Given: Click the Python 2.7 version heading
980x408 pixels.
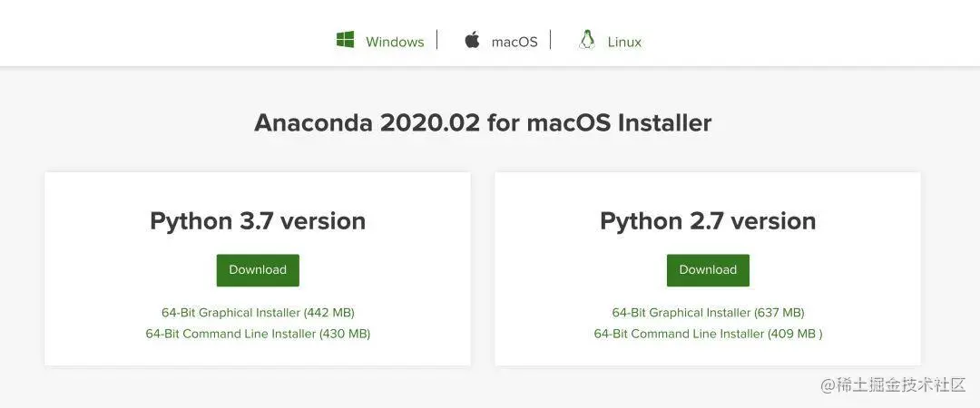Looking at the screenshot, I should pyautogui.click(x=708, y=221).
